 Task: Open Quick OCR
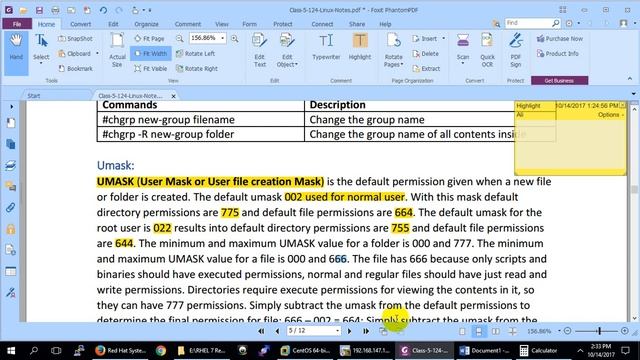coord(487,50)
